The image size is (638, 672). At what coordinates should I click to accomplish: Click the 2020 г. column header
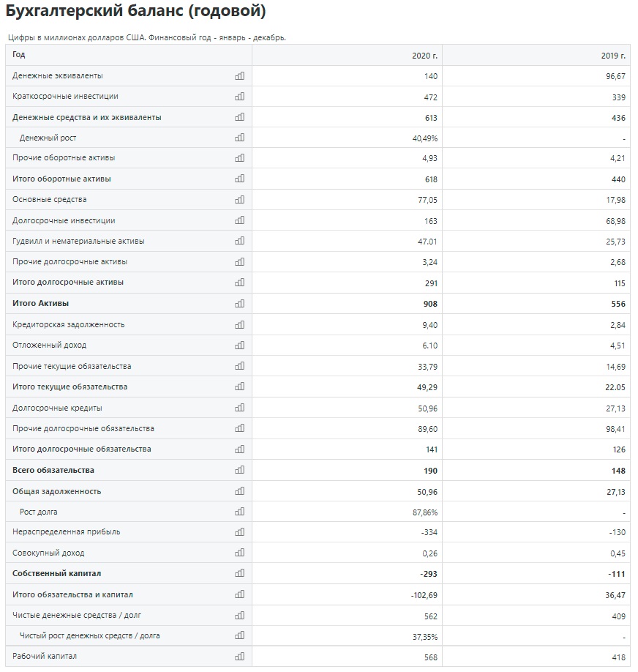pyautogui.click(x=424, y=56)
